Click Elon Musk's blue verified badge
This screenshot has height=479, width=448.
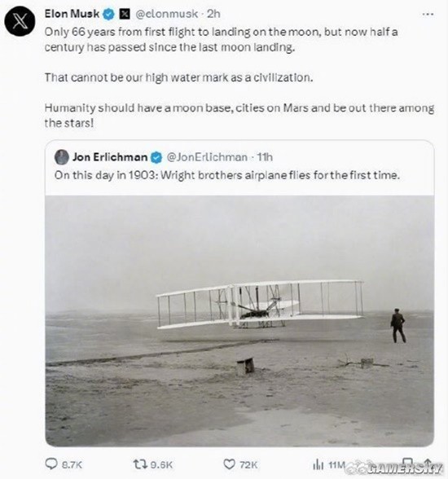tap(108, 14)
